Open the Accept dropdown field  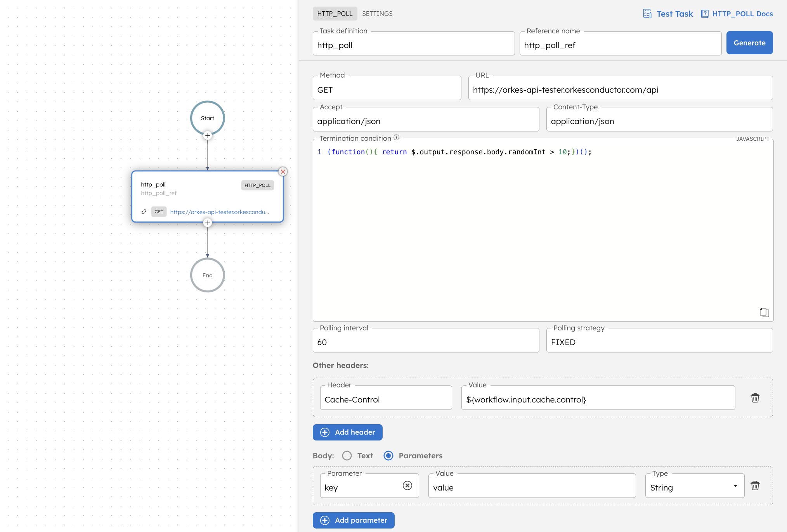pyautogui.click(x=426, y=120)
